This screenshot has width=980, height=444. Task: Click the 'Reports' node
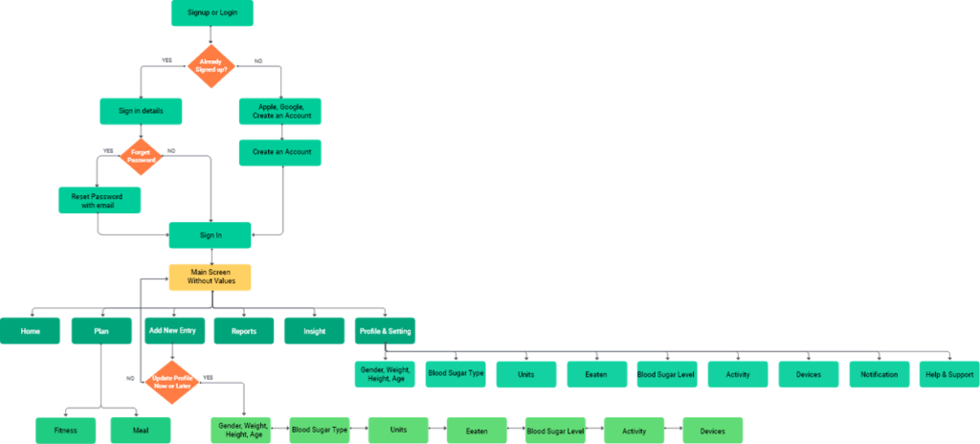[244, 331]
